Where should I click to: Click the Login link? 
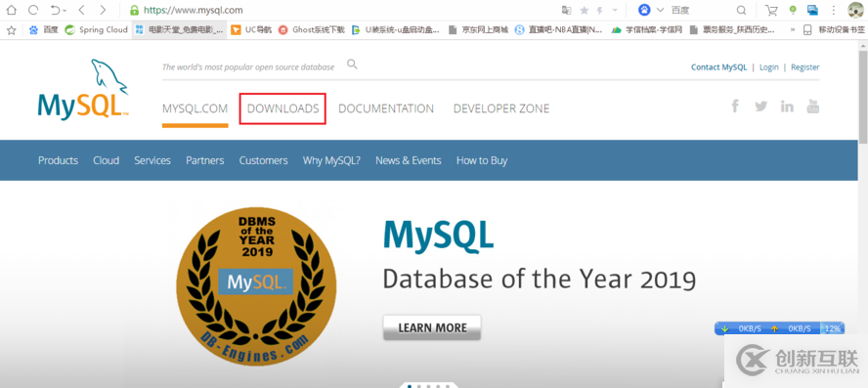tap(769, 67)
